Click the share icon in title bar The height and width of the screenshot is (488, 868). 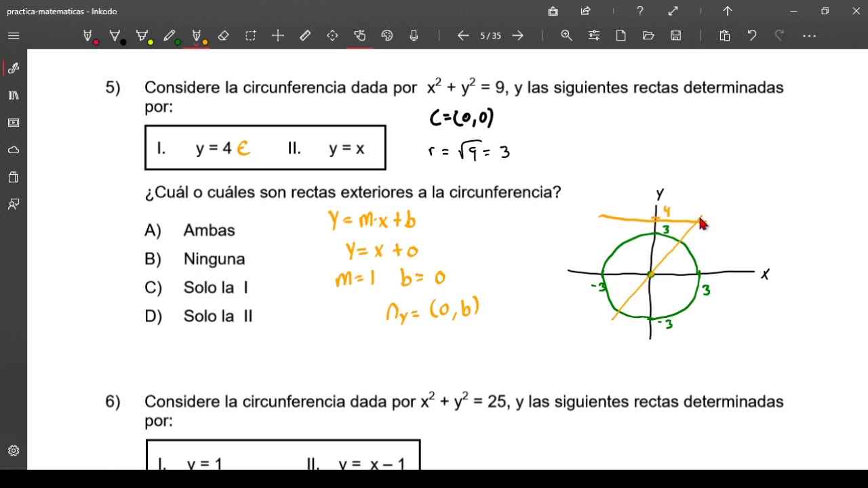pos(586,12)
